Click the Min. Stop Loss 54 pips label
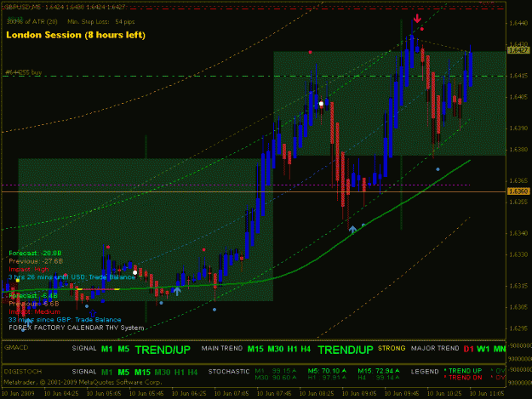Viewport: 532px width, 399px height. point(101,22)
